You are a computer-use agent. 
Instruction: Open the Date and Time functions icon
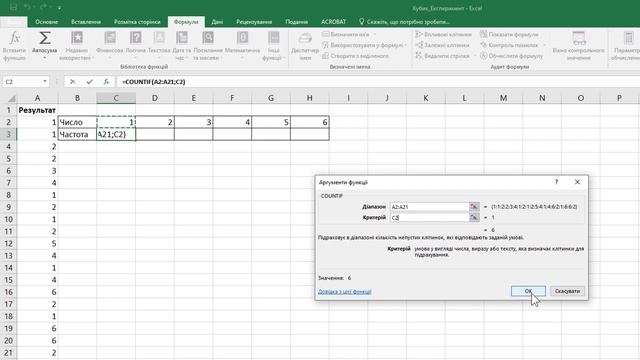coord(182,38)
